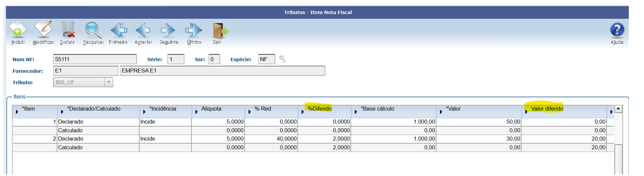
Task: Click item 1 Declarado cell
Action: (99, 122)
